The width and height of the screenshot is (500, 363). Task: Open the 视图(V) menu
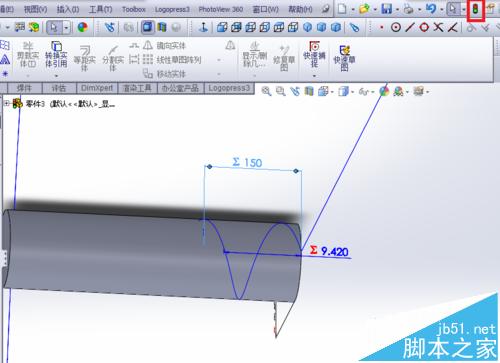point(35,9)
